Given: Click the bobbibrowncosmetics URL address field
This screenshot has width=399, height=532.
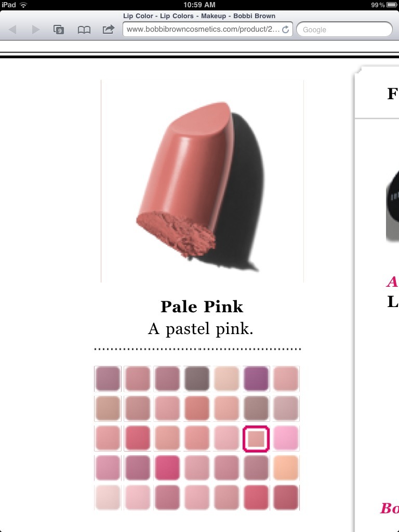Looking at the screenshot, I should [208, 29].
